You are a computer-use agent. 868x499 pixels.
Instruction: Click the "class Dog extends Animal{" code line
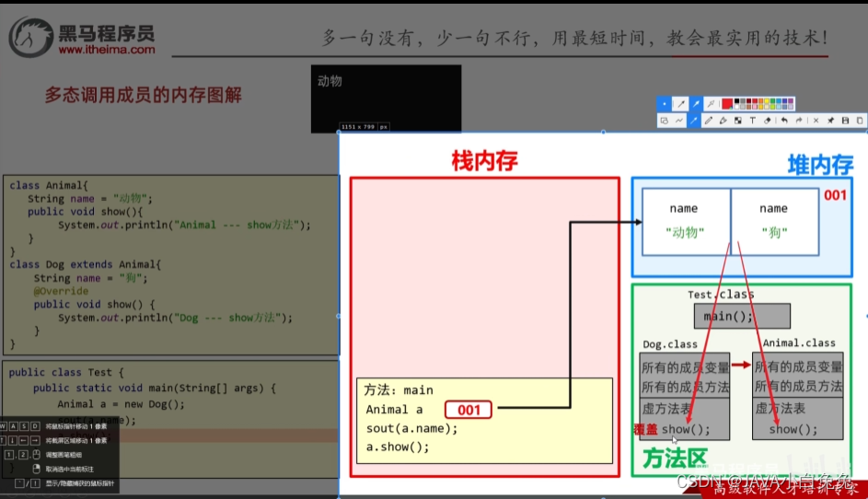[86, 264]
